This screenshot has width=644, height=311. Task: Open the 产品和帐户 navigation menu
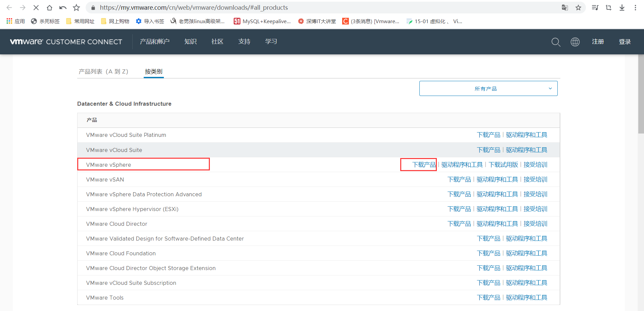(155, 42)
